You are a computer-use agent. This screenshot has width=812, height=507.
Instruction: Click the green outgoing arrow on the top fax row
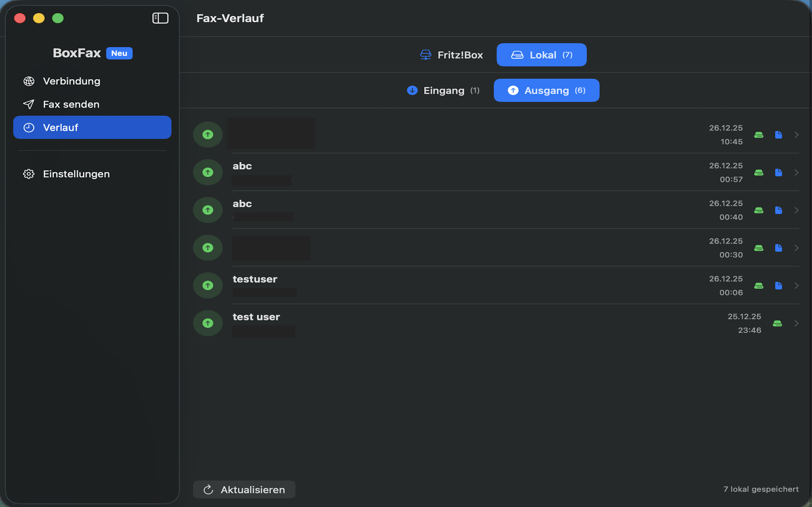click(208, 134)
